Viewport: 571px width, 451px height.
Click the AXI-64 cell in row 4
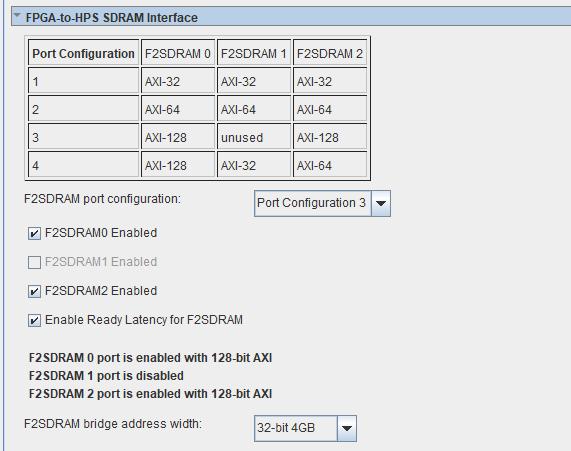[x=330, y=166]
